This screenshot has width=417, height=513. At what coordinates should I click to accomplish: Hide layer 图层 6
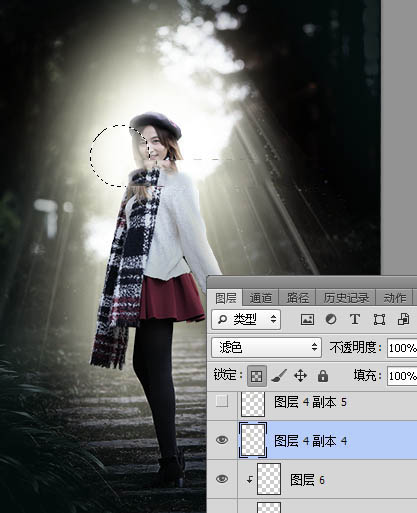(x=222, y=479)
